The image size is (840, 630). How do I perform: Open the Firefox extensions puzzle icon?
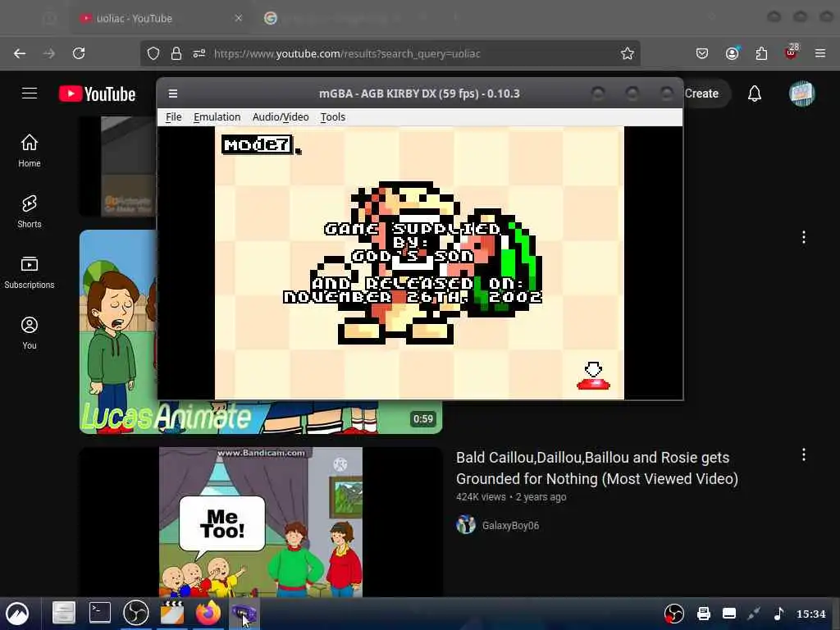761,53
